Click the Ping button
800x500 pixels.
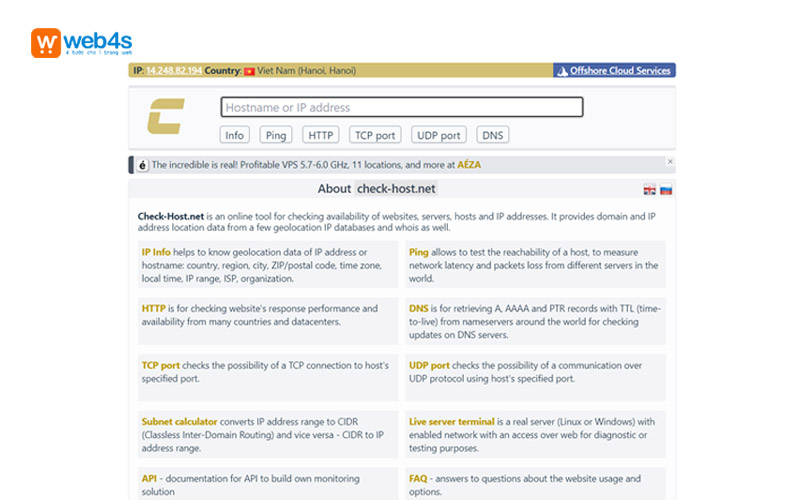[276, 135]
